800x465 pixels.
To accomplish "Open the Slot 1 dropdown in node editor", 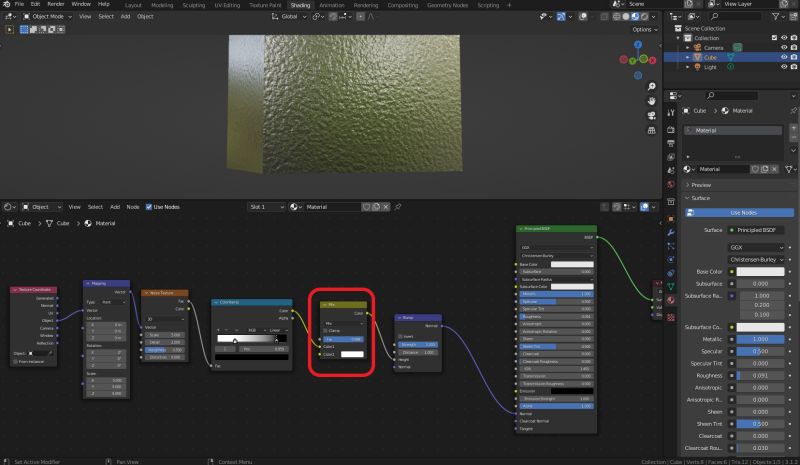I will coord(266,207).
